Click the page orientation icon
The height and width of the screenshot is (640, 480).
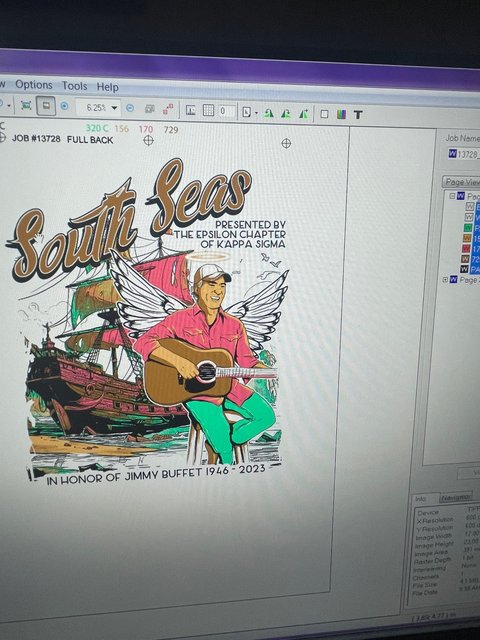click(246, 112)
